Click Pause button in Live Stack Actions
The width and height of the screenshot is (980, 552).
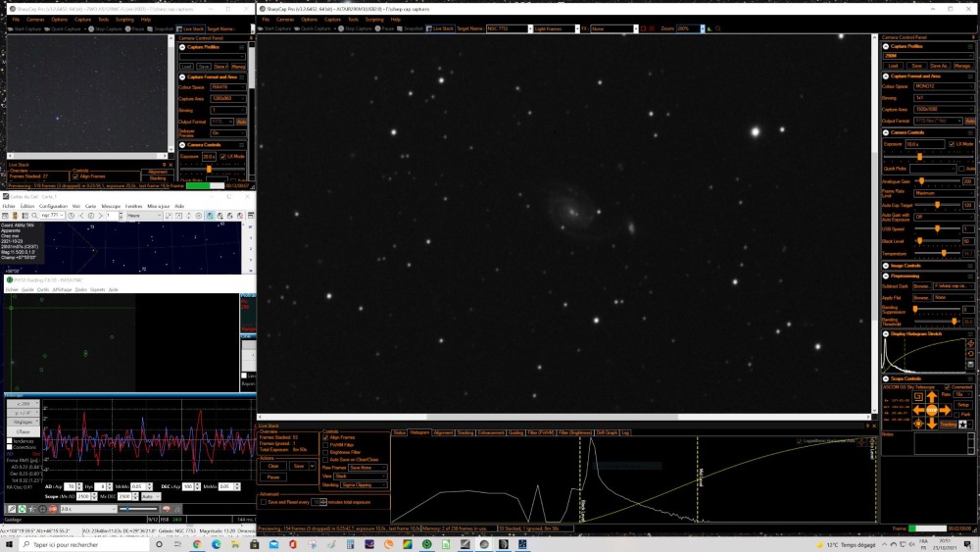273,477
